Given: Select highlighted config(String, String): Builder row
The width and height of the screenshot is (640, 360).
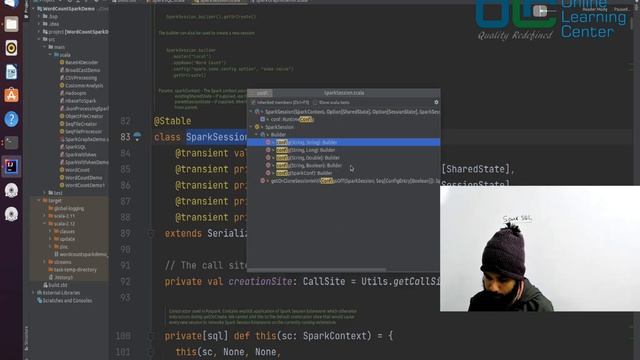Looking at the screenshot, I should pyautogui.click(x=343, y=142).
